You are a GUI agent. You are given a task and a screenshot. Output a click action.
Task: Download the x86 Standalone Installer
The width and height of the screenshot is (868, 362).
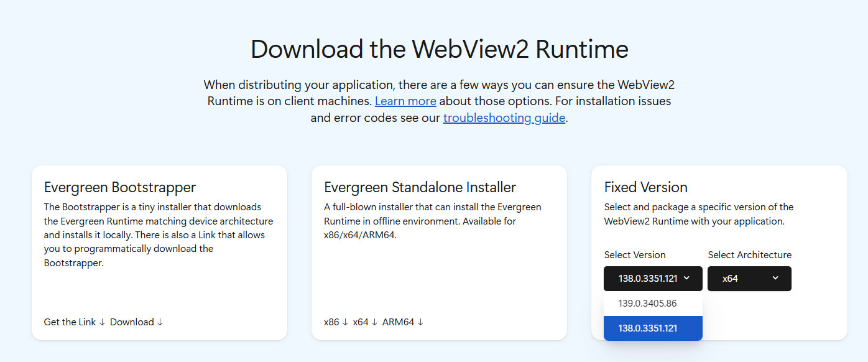pyautogui.click(x=332, y=322)
